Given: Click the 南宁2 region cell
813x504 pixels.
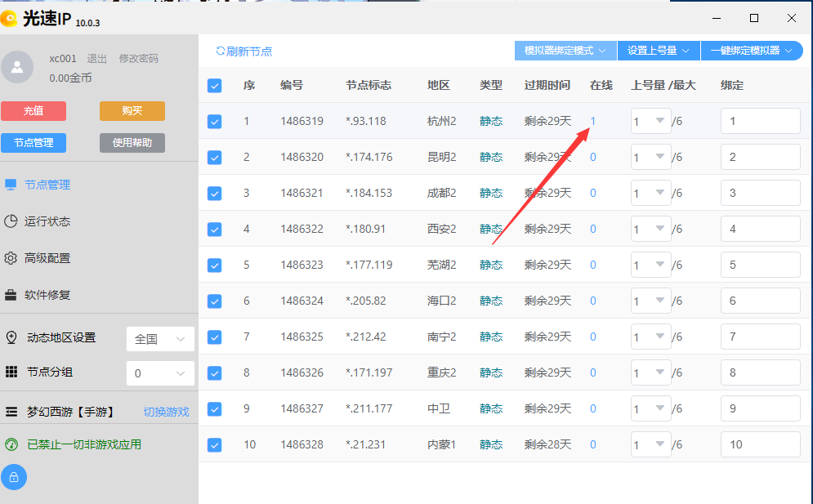Looking at the screenshot, I should coord(442,337).
